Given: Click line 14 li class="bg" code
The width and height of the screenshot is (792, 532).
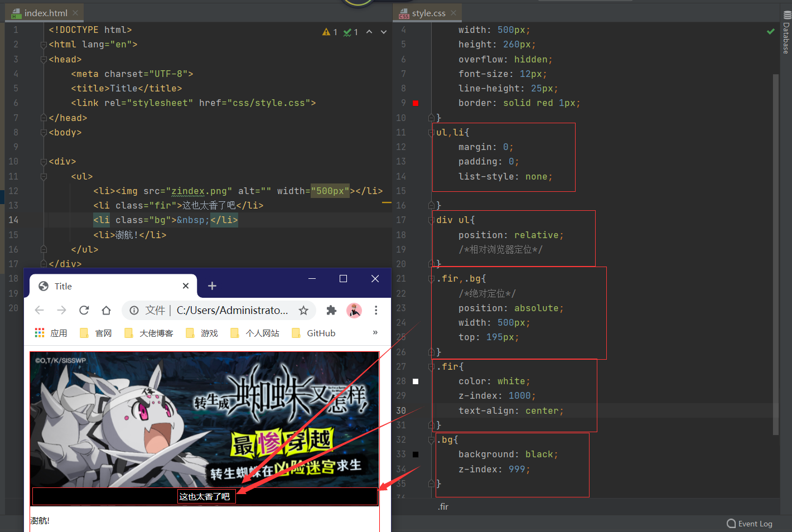Looking at the screenshot, I should coord(166,220).
